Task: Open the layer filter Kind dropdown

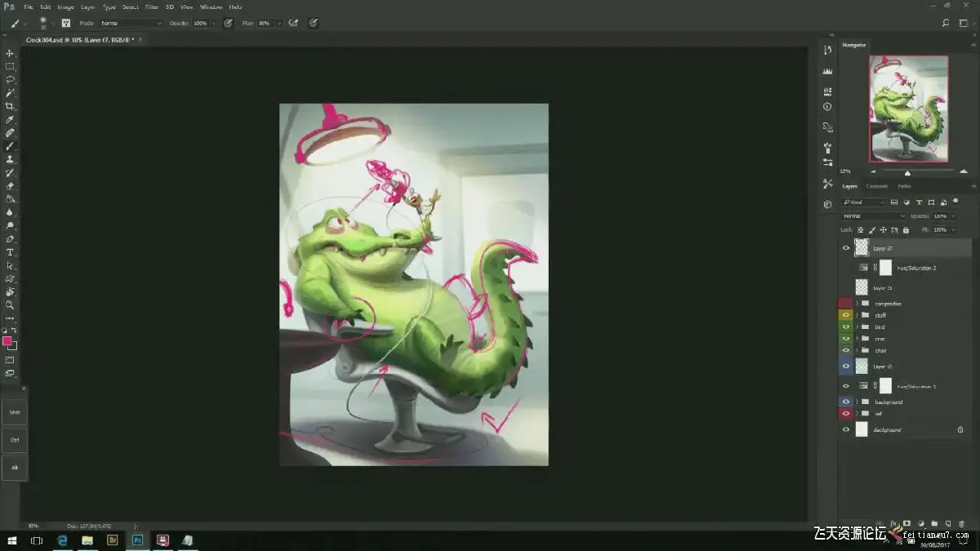Action: (864, 202)
